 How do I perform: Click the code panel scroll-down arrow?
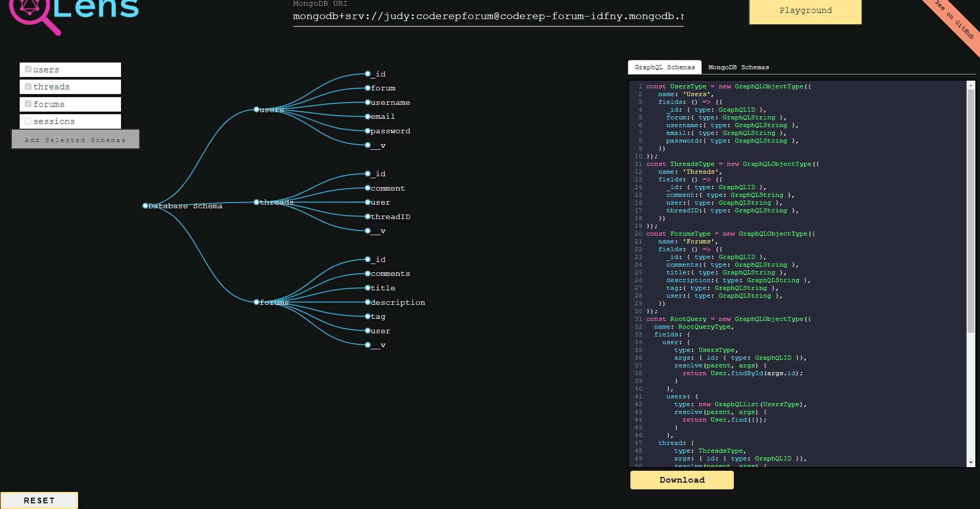click(971, 462)
